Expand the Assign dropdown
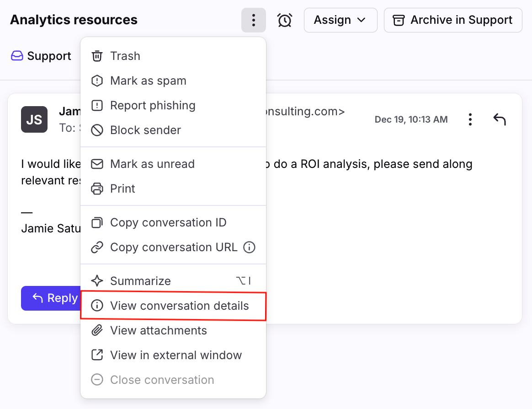532x409 pixels. point(340,20)
